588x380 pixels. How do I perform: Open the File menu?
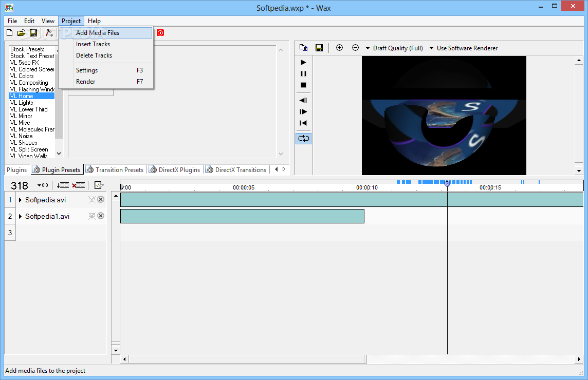[12, 21]
